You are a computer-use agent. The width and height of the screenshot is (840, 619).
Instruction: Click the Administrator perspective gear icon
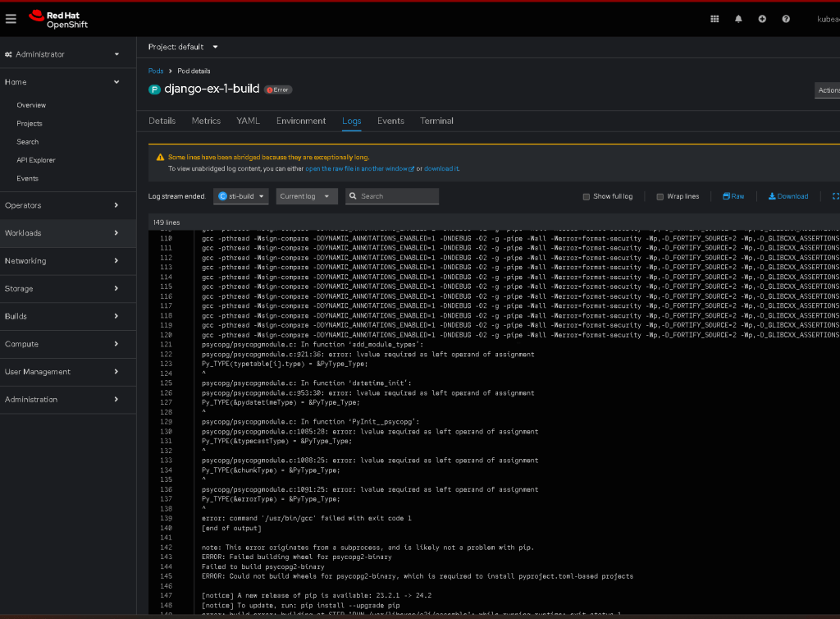[x=8, y=54]
